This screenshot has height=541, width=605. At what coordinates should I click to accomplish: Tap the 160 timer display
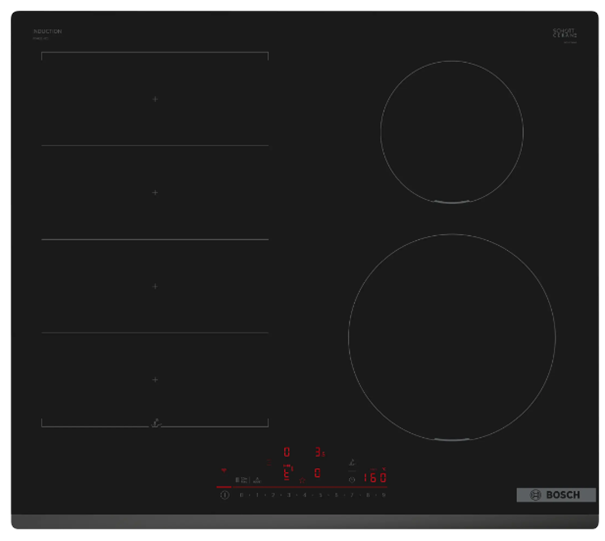(375, 478)
